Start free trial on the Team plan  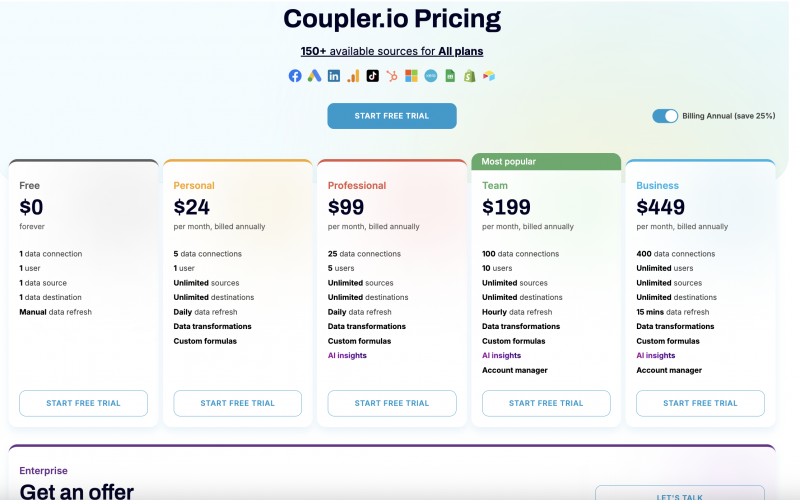pos(546,403)
